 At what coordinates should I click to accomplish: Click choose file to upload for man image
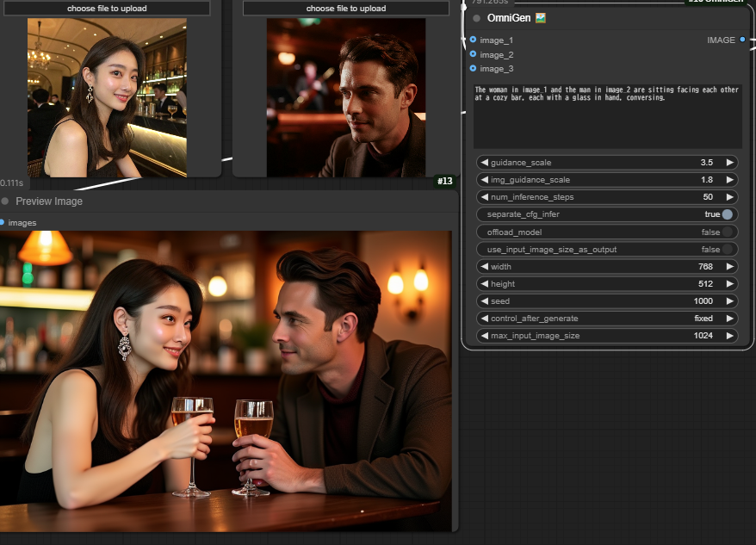[346, 9]
